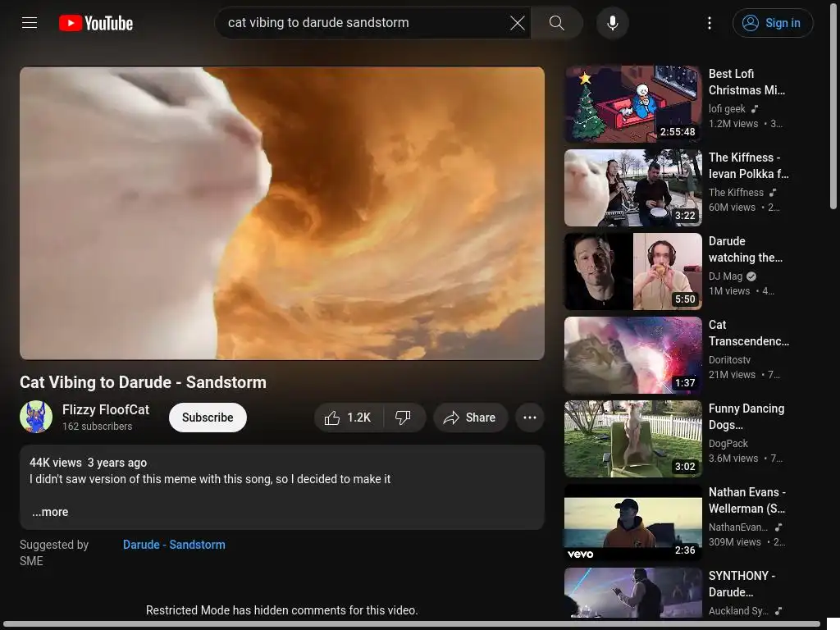Image resolution: width=840 pixels, height=630 pixels.
Task: Click the DogPack channel name
Action: [728, 443]
